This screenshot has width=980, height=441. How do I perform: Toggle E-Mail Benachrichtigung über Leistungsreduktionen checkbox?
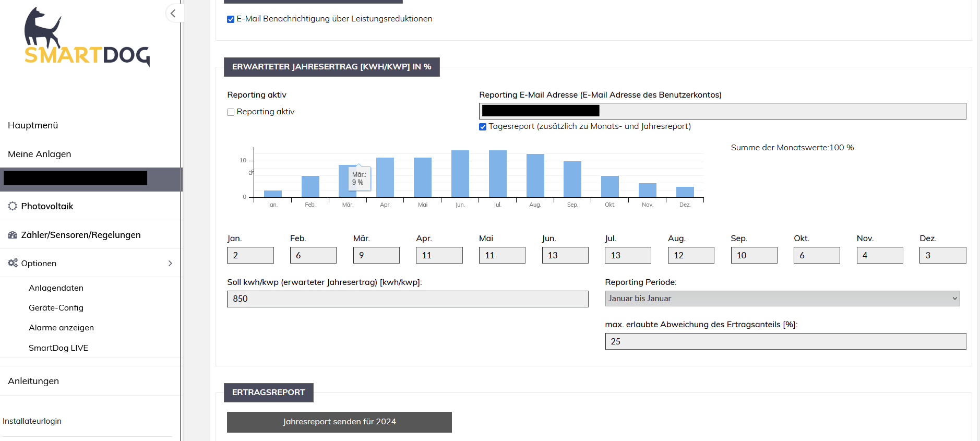click(231, 19)
